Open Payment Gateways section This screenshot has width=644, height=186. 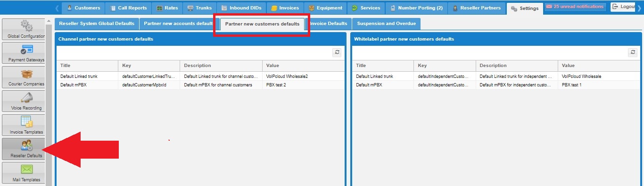pos(24,53)
